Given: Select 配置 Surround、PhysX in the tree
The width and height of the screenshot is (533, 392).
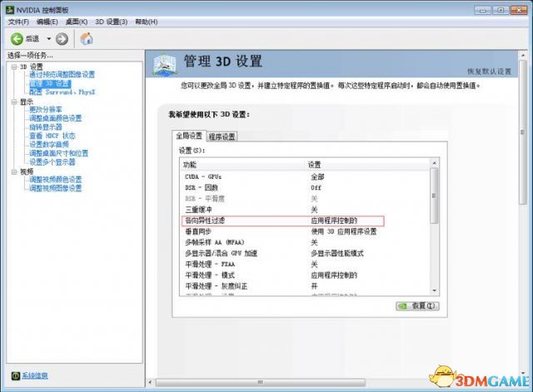Looking at the screenshot, I should [62, 92].
